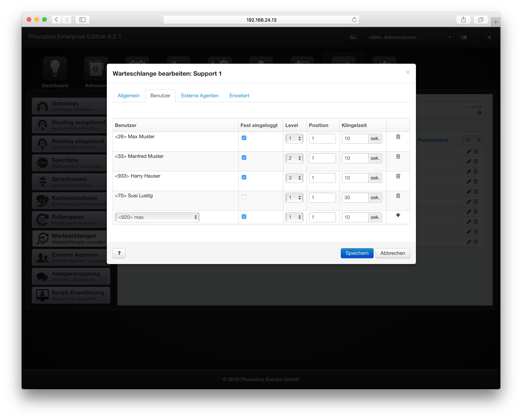Click Position field for Max Muster

(322, 138)
